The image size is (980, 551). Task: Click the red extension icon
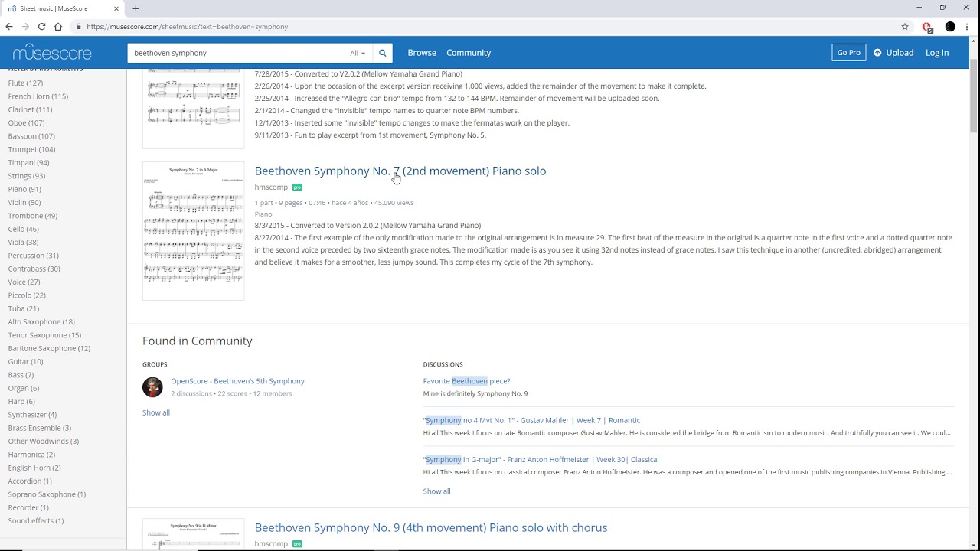(927, 27)
